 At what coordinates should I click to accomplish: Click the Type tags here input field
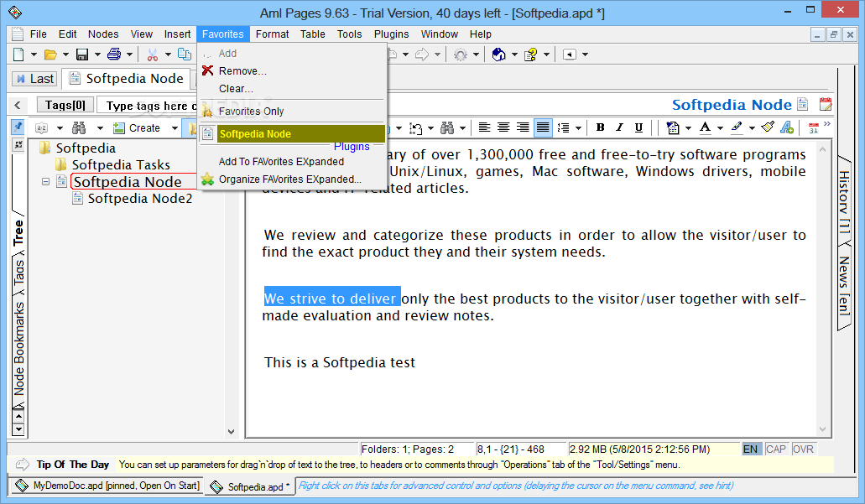coord(148,106)
